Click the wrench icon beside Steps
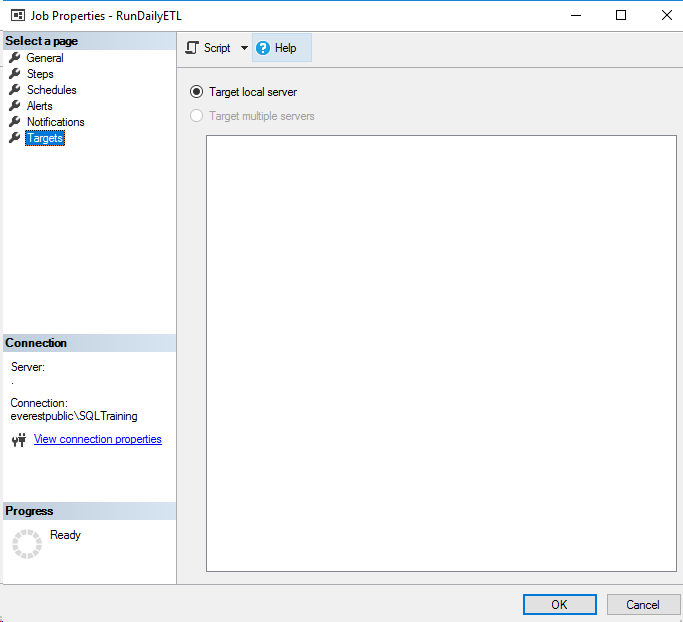The image size is (683, 622). 15,74
